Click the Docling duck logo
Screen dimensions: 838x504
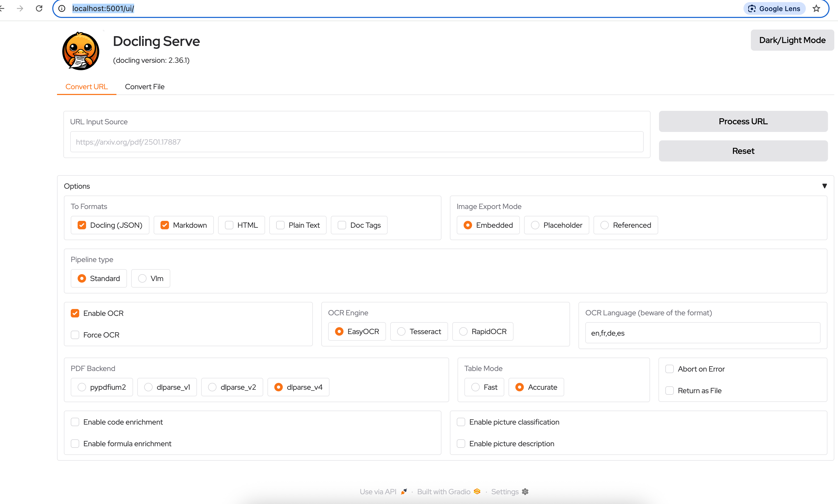pos(81,51)
